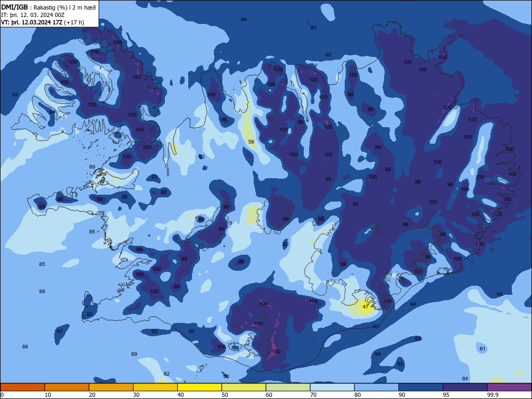Pick the 90–95 dark blue legend swatch

tap(421, 387)
